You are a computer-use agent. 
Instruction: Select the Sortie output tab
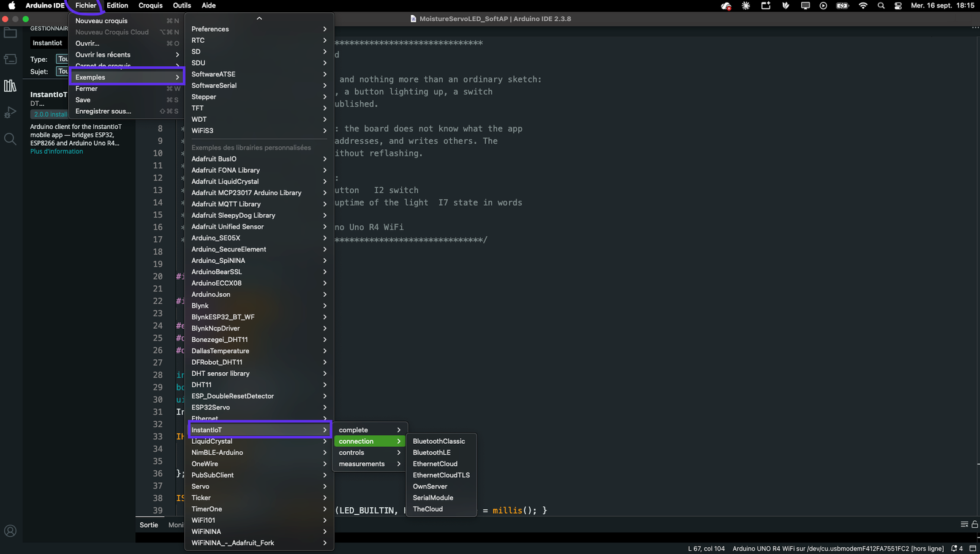click(149, 525)
